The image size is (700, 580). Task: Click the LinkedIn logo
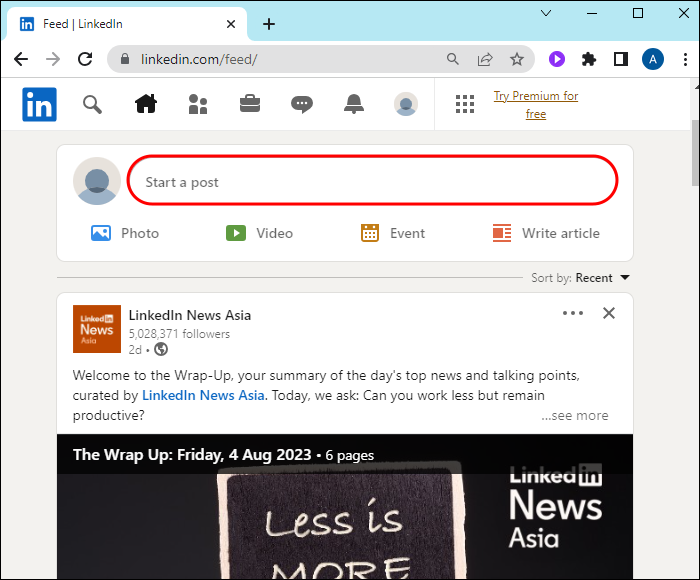pos(39,104)
